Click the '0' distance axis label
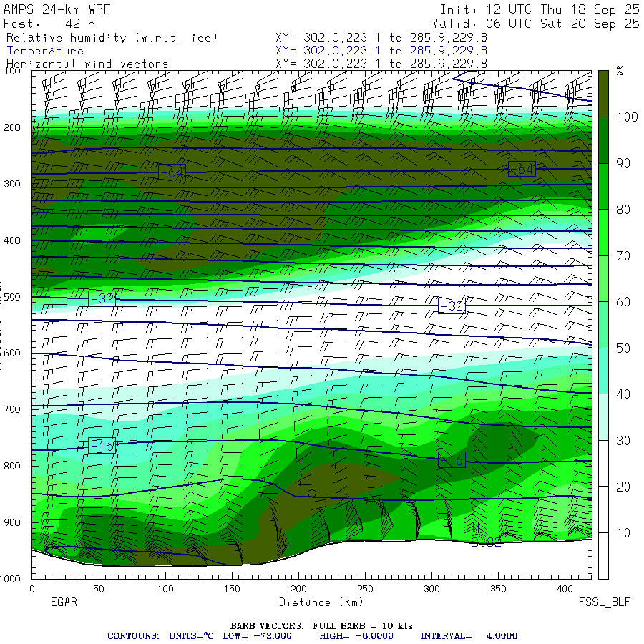This screenshot has height=644, width=644. tap(32, 589)
